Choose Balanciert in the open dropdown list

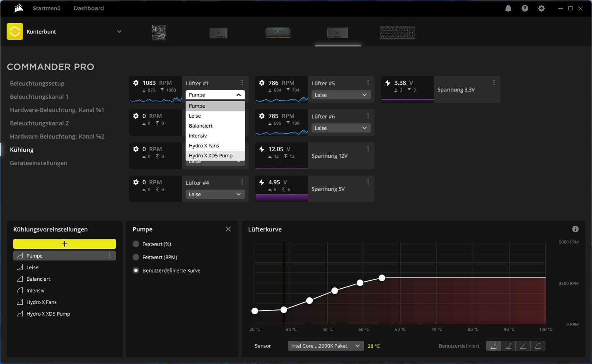[215, 126]
